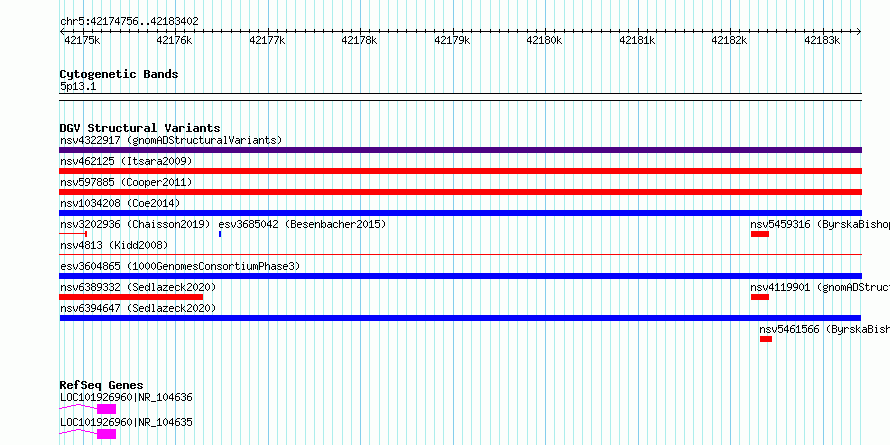Image resolution: width=890 pixels, height=445 pixels.
Task: Click the 42175k ruler tick label
Action: point(82,40)
